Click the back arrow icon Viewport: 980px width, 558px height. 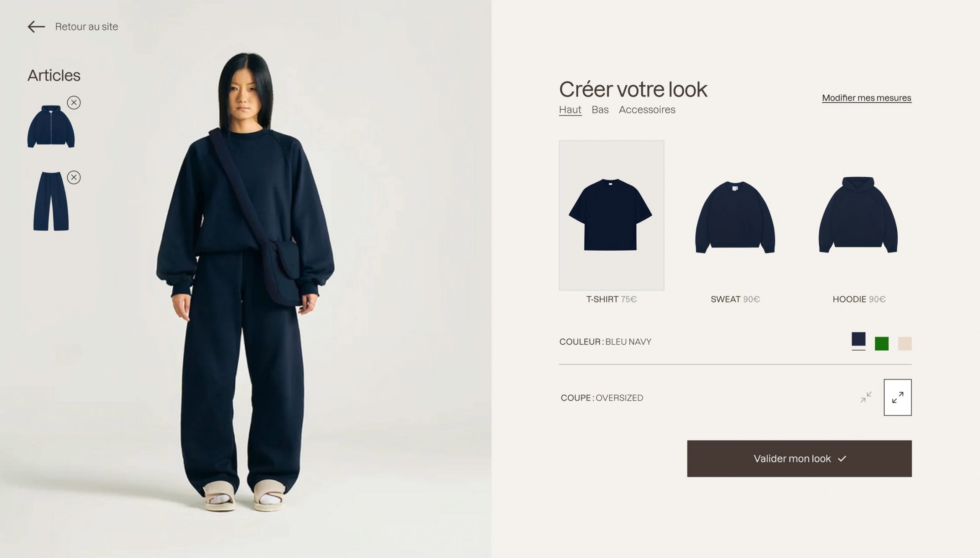[36, 26]
